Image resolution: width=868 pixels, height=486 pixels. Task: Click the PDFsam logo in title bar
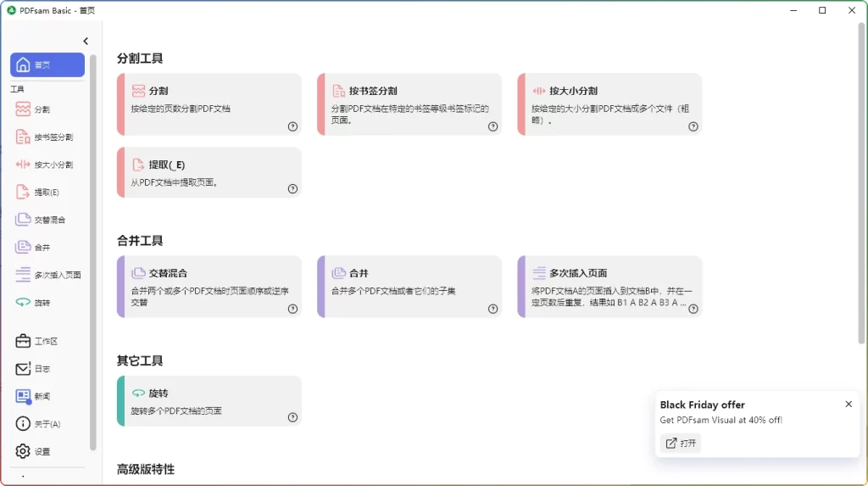11,10
